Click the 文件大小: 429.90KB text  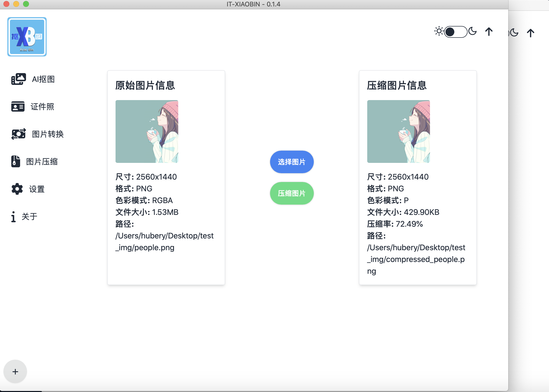point(403,212)
